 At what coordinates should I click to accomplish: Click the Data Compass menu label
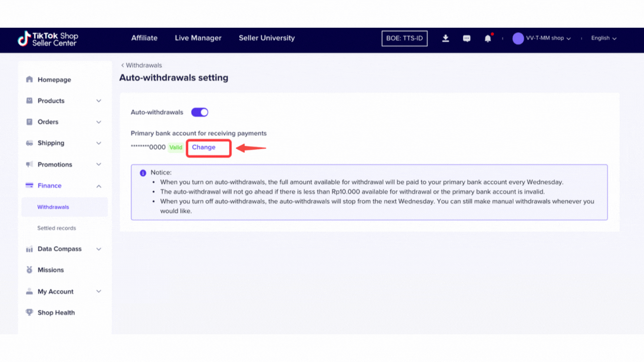[x=59, y=249]
